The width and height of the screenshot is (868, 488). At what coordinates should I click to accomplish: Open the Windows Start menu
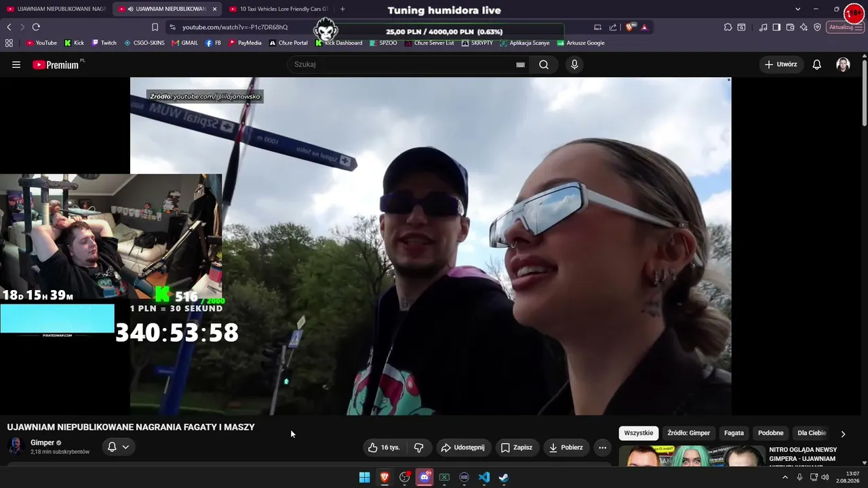coord(365,477)
